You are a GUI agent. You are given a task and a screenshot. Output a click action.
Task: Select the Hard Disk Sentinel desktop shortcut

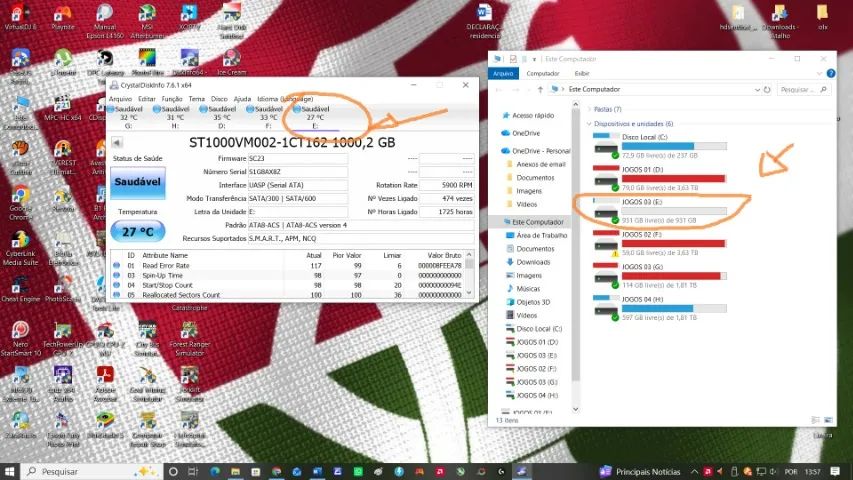[x=232, y=21]
